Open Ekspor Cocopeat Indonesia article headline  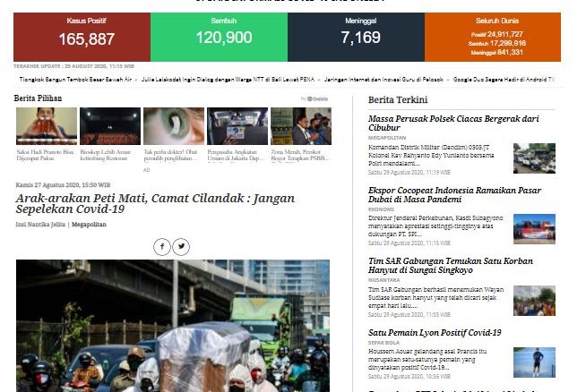point(454,194)
